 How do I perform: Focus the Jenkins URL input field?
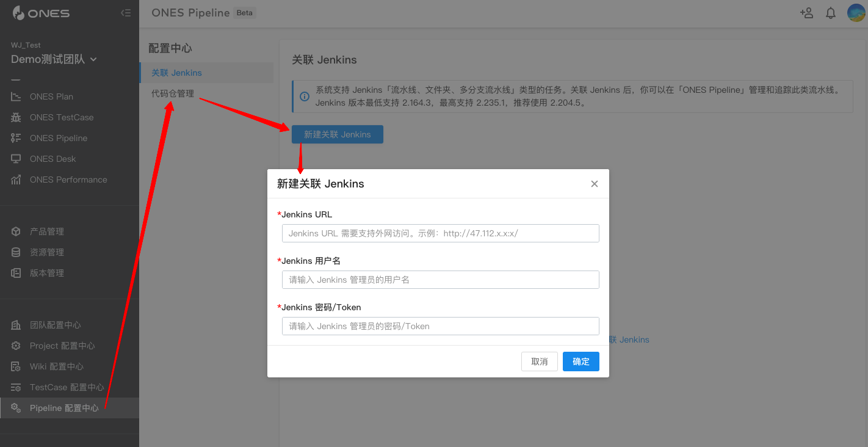(x=441, y=233)
